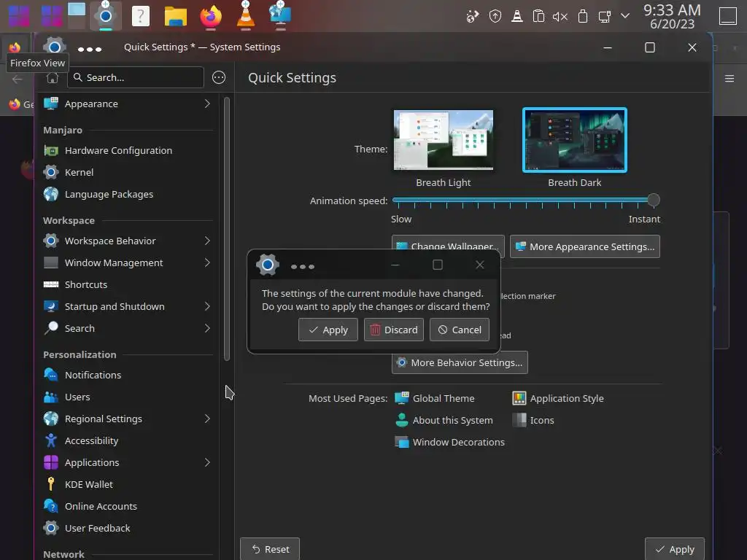Open Accessibility settings
747x560 pixels.
[x=127, y=441]
